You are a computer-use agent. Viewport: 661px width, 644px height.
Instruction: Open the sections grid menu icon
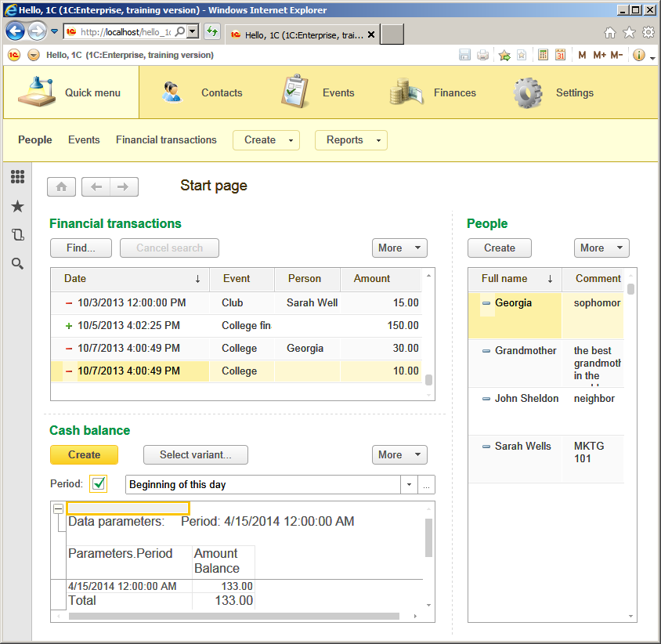click(x=17, y=177)
